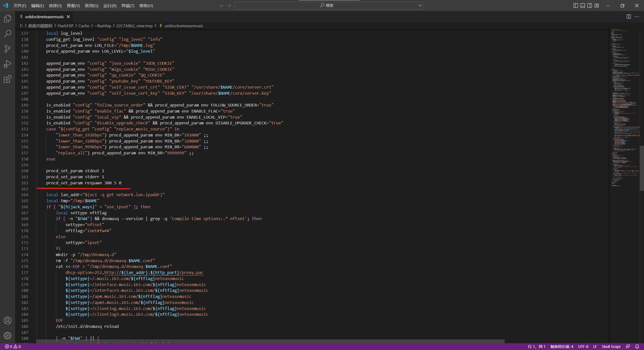The width and height of the screenshot is (644, 350).
Task: Toggle the secondary sidebar layout button
Action: [590, 6]
